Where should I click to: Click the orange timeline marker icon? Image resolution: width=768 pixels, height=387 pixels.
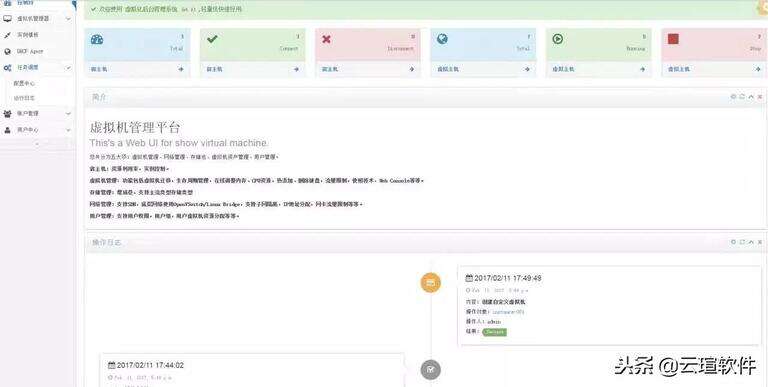(x=431, y=283)
